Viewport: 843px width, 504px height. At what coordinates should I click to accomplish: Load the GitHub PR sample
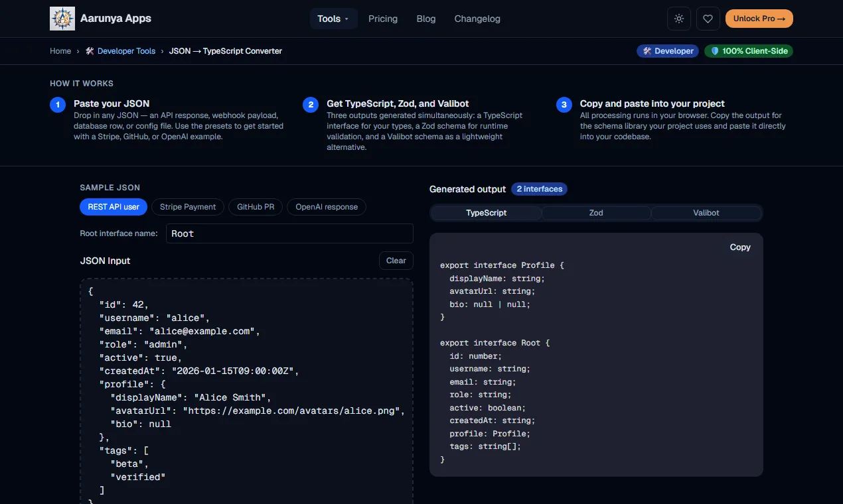(x=256, y=207)
